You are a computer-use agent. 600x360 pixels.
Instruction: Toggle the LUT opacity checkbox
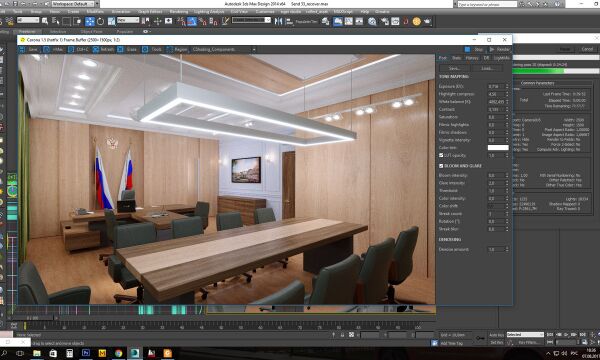(441, 155)
